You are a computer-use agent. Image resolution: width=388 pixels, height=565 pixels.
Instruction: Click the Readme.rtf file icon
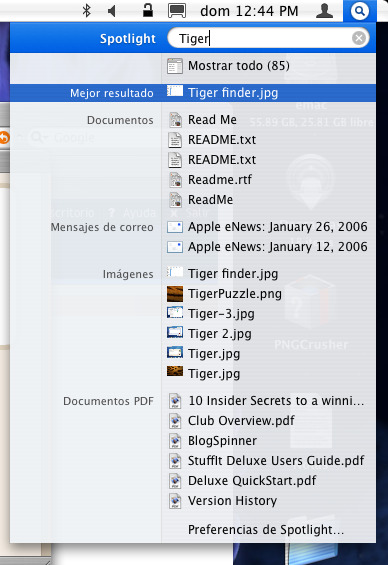[175, 179]
